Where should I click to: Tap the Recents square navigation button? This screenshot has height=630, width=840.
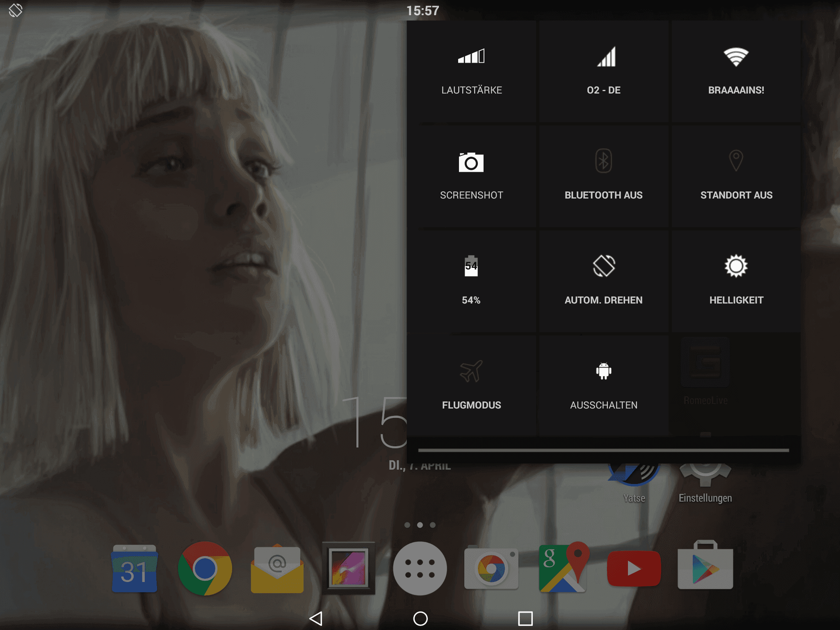[x=525, y=618]
